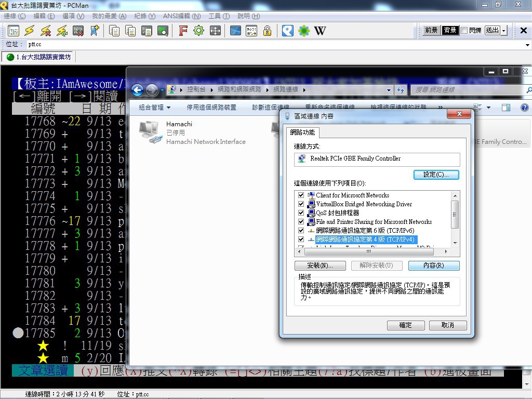
Task: Click the padlock icon in PCMan toolbar
Action: tap(267, 31)
